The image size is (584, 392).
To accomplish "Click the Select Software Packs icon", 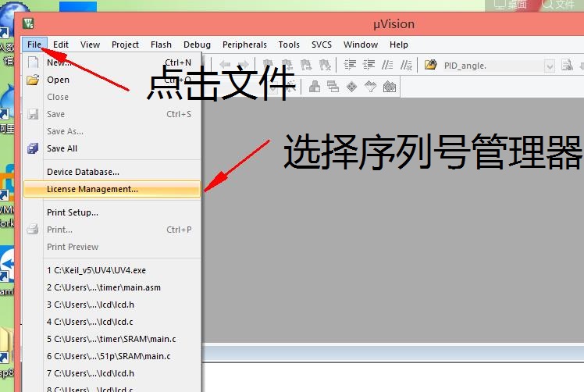I will pos(371,87).
